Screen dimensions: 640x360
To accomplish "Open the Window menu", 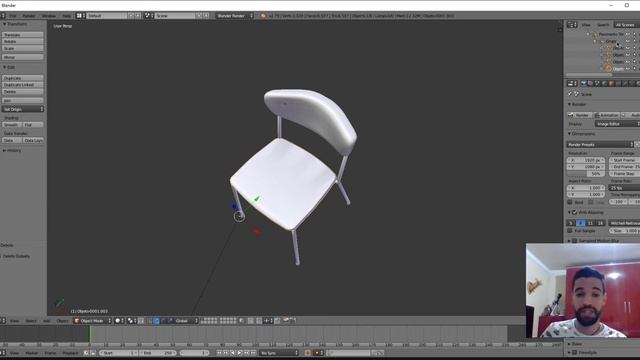I will click(49, 16).
